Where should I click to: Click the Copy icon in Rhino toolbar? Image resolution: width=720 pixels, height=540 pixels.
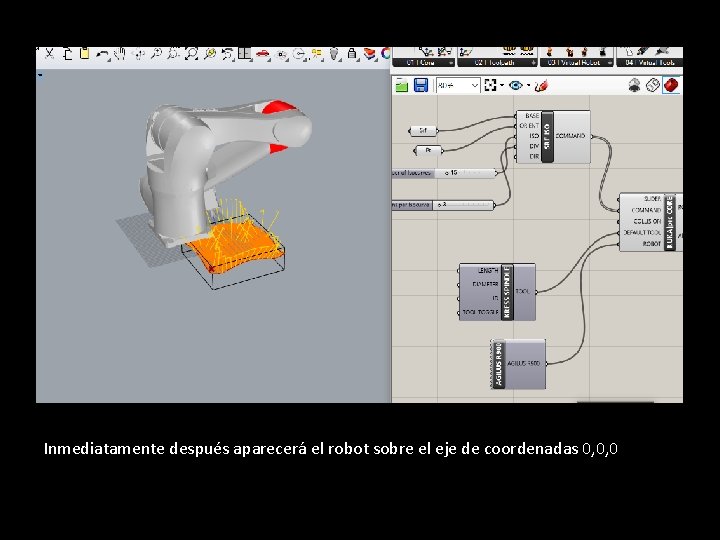point(68,54)
